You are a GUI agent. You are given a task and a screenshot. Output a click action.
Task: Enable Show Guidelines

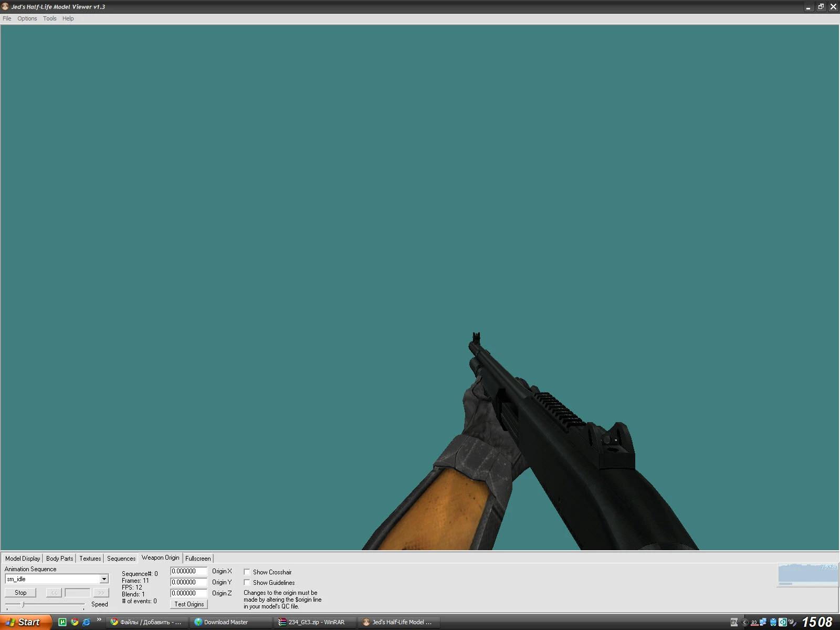click(x=247, y=582)
